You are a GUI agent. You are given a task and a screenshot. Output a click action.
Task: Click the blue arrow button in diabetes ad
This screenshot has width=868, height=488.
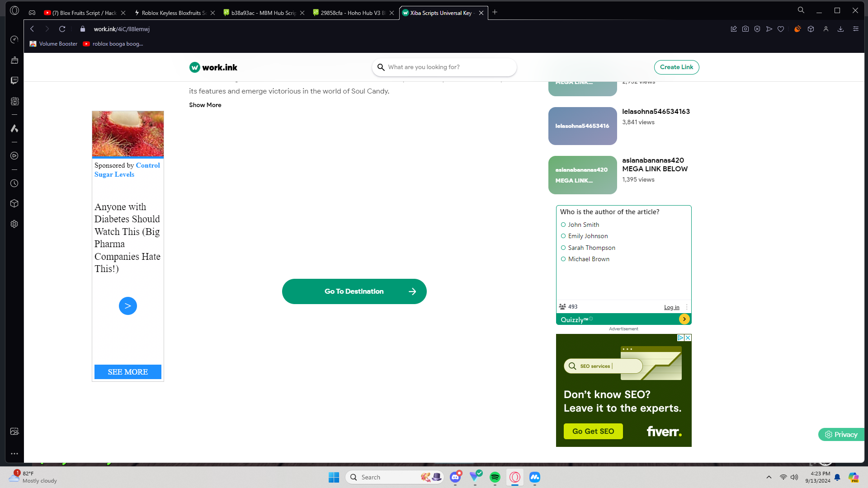pos(128,306)
